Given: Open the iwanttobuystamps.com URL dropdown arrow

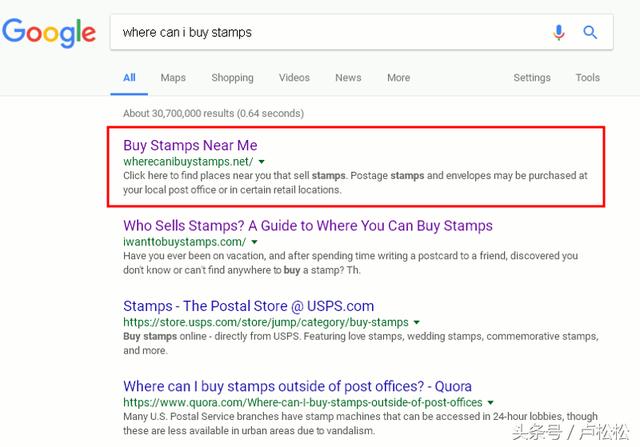Looking at the screenshot, I should coord(255,242).
